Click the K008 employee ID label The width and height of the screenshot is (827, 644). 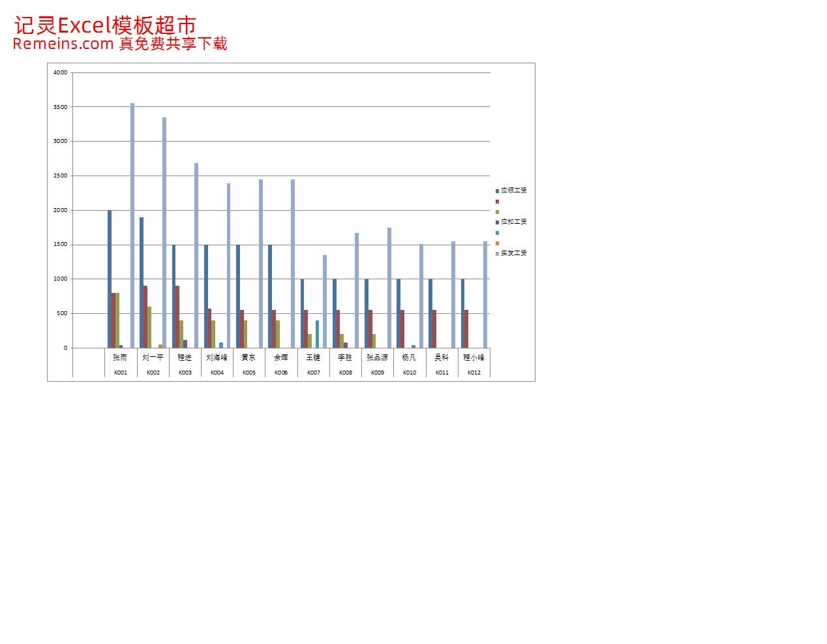pyautogui.click(x=346, y=373)
